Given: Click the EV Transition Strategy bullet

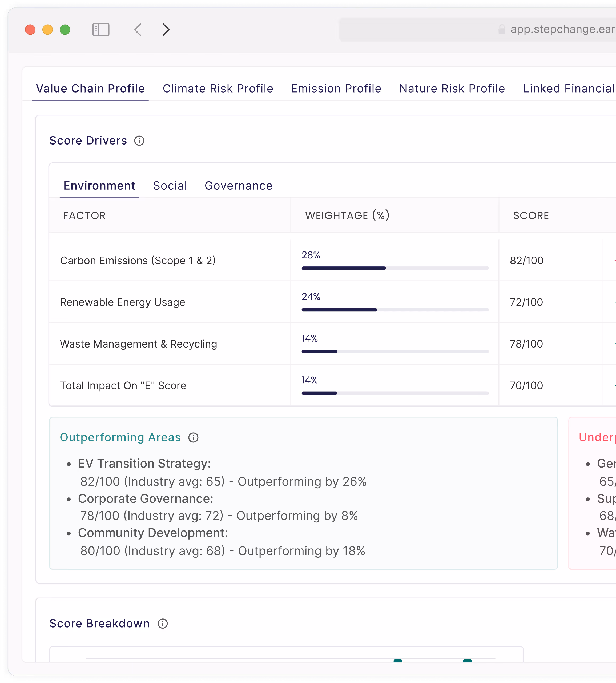Looking at the screenshot, I should 144,464.
